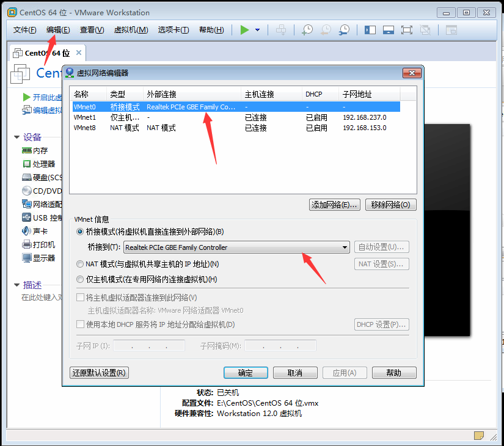
Task: Open the snapshot manager icon
Action: pyautogui.click(x=344, y=30)
